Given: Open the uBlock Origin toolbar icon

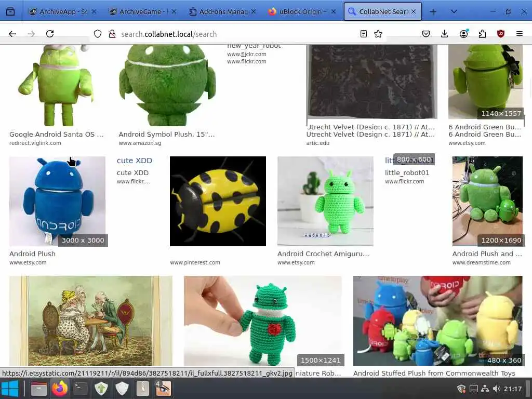Looking at the screenshot, I should [x=500, y=34].
